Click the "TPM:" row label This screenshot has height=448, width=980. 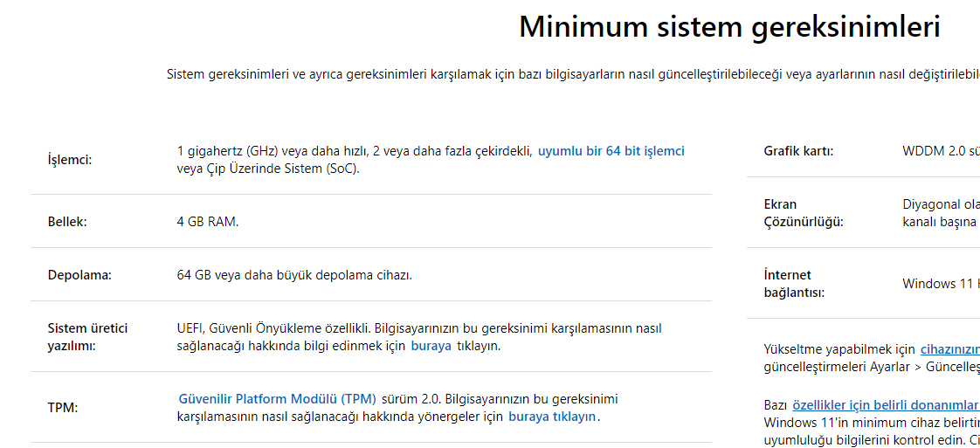tap(63, 408)
